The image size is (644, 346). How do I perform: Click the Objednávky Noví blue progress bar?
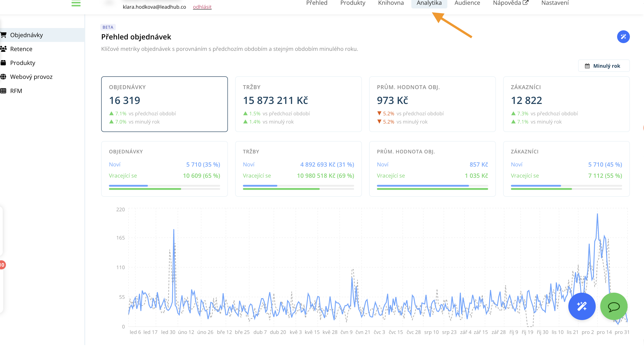coord(129,186)
